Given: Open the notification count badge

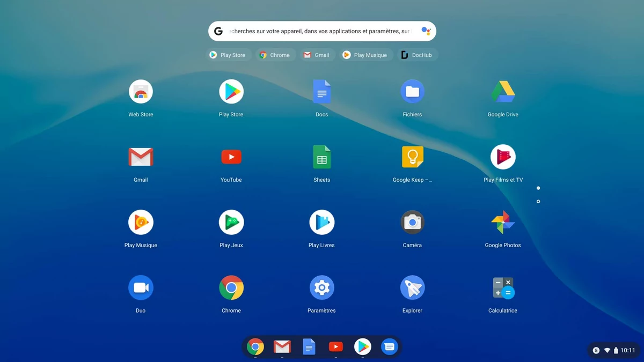Looking at the screenshot, I should pyautogui.click(x=596, y=351).
